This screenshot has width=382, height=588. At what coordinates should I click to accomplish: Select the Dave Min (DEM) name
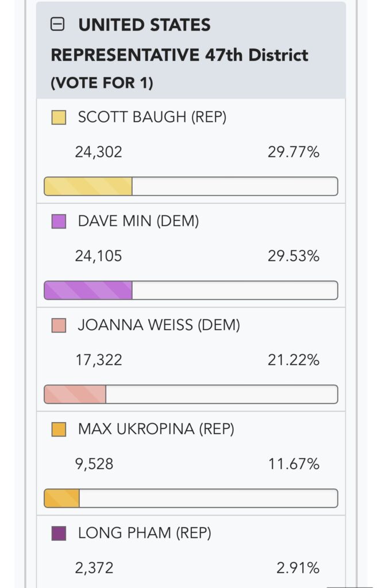[138, 221]
